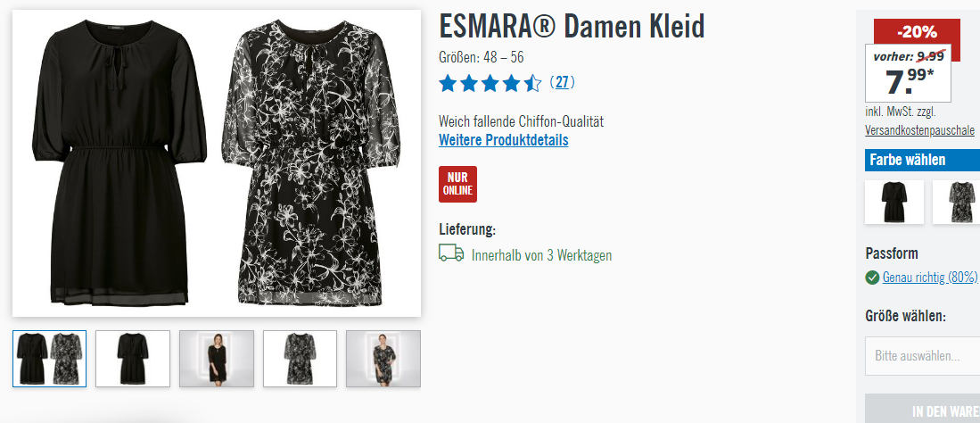The width and height of the screenshot is (980, 423).
Task: Click the -20% discount badge
Action: pyautogui.click(x=917, y=31)
